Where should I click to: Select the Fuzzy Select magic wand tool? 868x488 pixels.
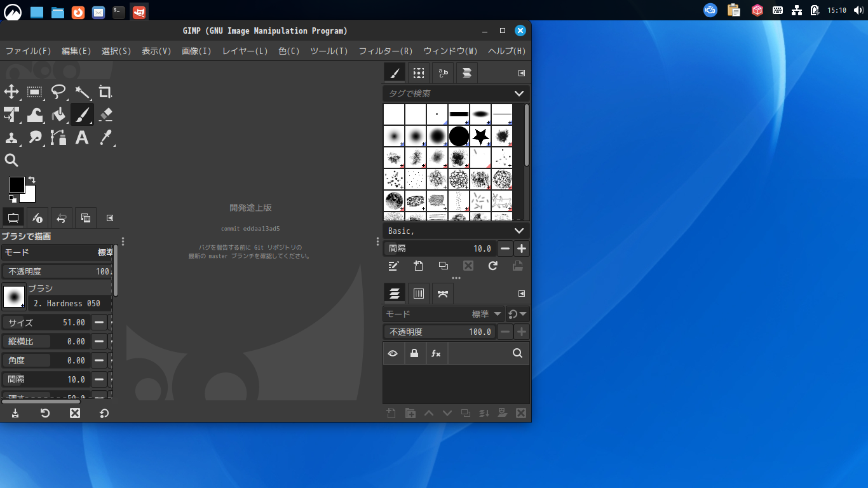click(82, 92)
